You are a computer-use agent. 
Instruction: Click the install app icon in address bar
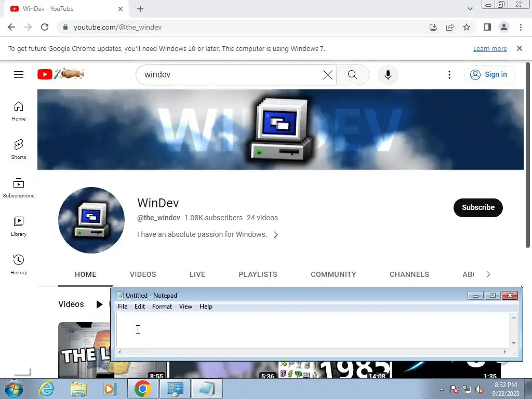(433, 27)
